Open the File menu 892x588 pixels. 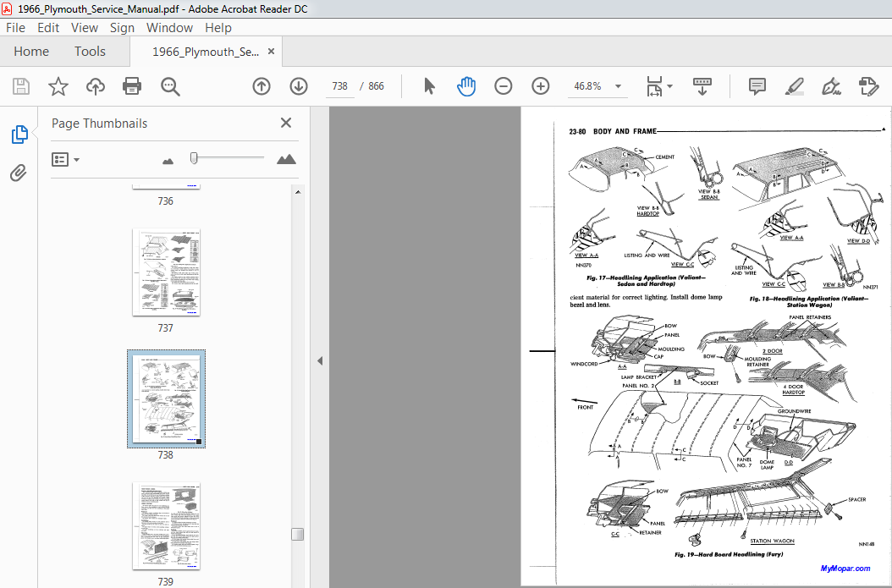coord(15,27)
